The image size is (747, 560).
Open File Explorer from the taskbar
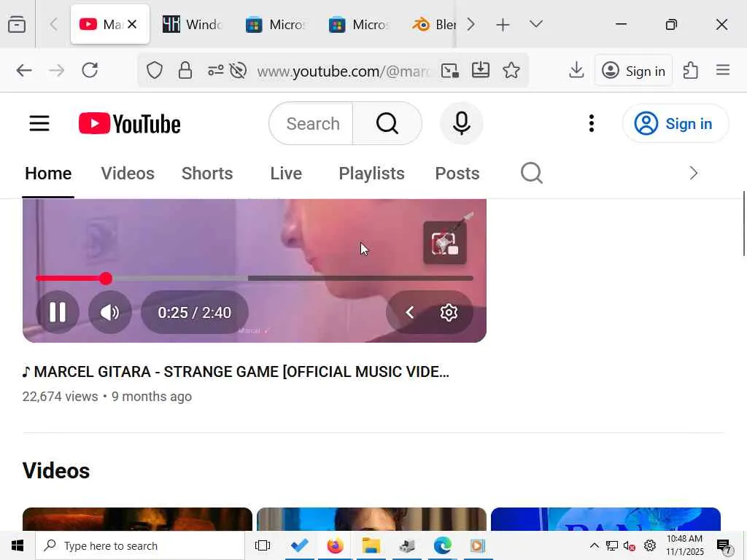[371, 545]
